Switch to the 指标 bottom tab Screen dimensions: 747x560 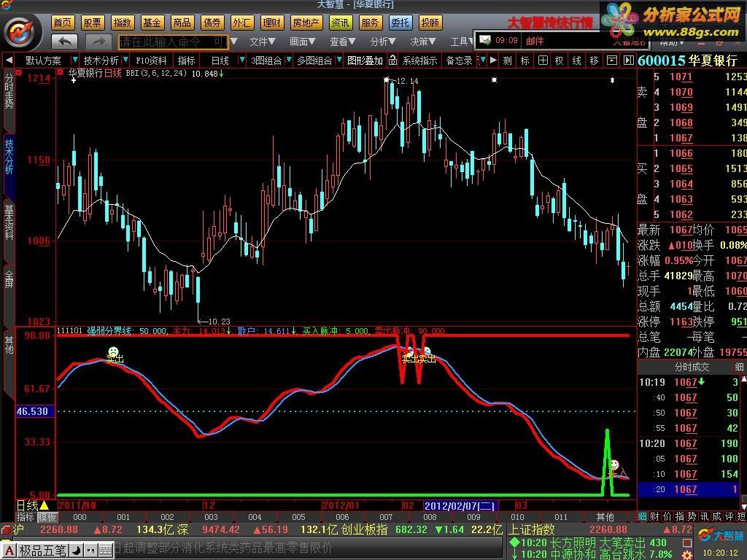(x=26, y=517)
